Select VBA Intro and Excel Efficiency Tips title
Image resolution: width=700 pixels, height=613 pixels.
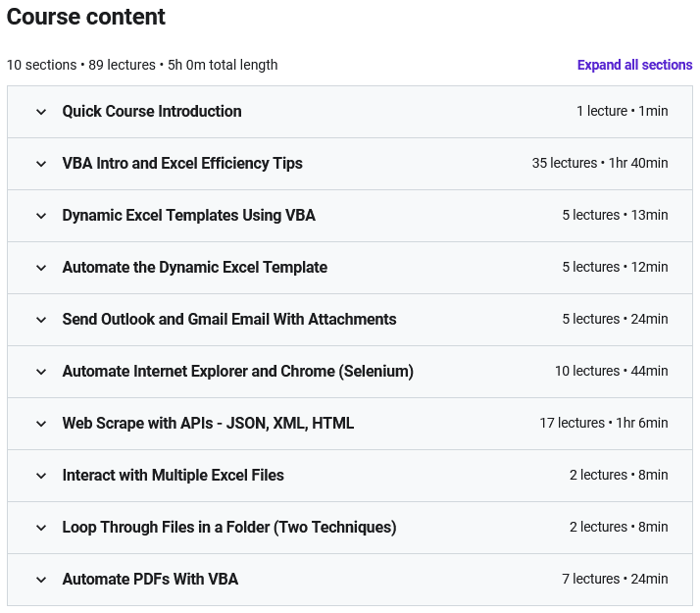pyautogui.click(x=182, y=164)
